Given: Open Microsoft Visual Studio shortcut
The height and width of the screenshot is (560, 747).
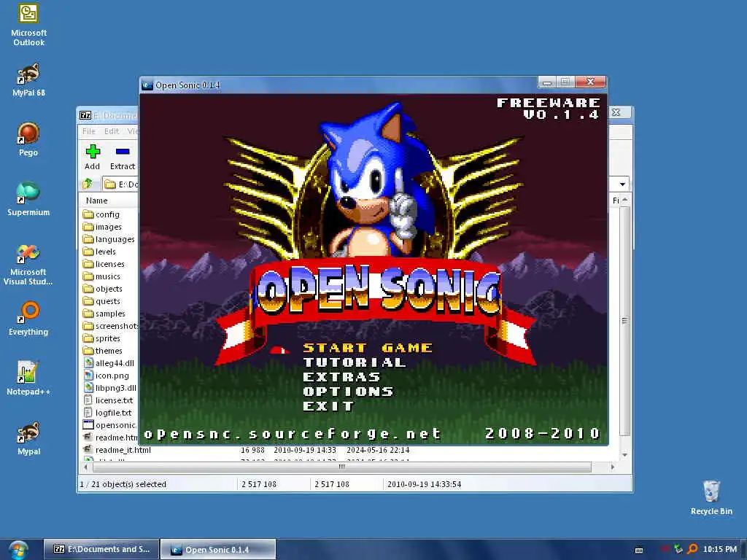Looking at the screenshot, I should tap(28, 265).
